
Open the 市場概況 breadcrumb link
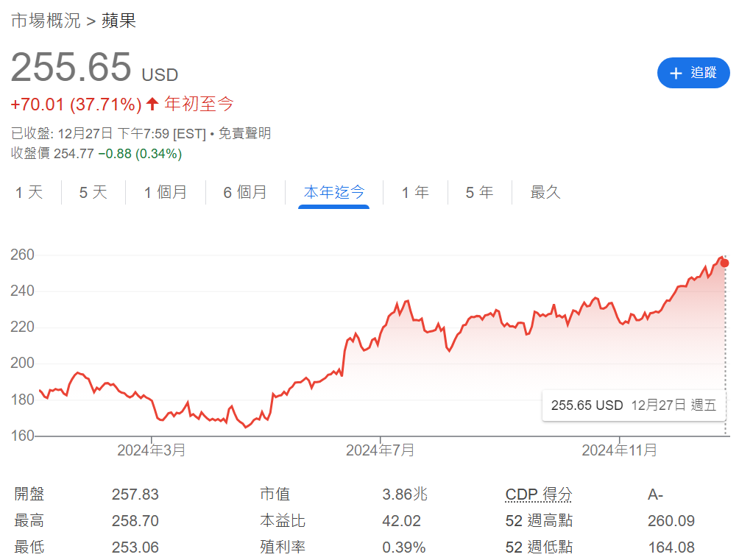(46, 21)
